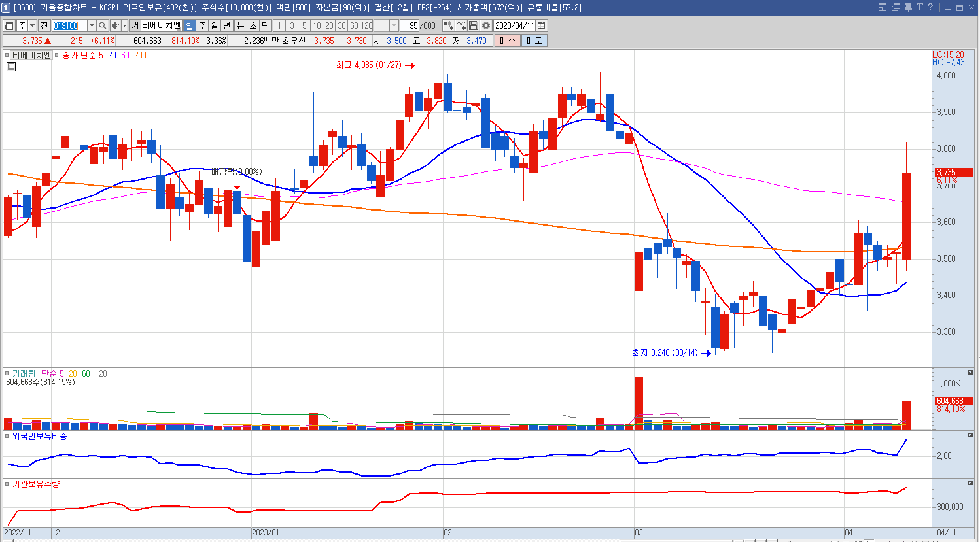Click the 거래량 volume label
The width and height of the screenshot is (980, 542).
24,374
